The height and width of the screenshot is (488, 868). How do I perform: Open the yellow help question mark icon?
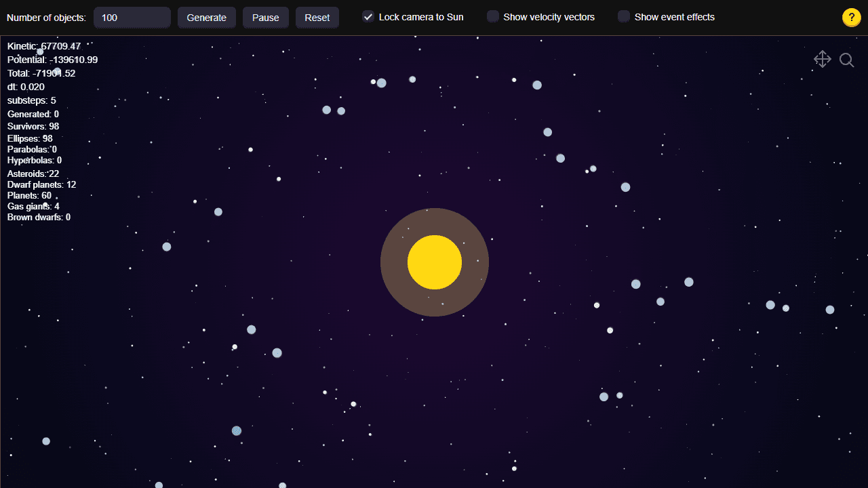(851, 18)
